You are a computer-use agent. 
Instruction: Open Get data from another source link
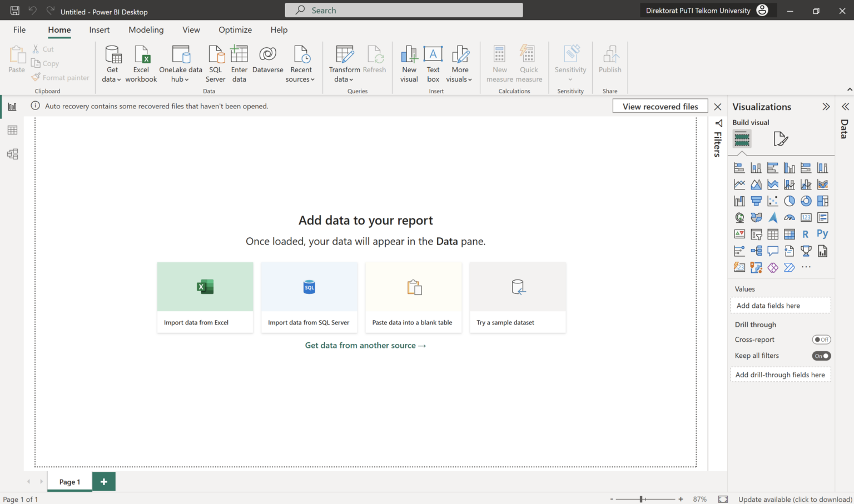[x=365, y=345]
